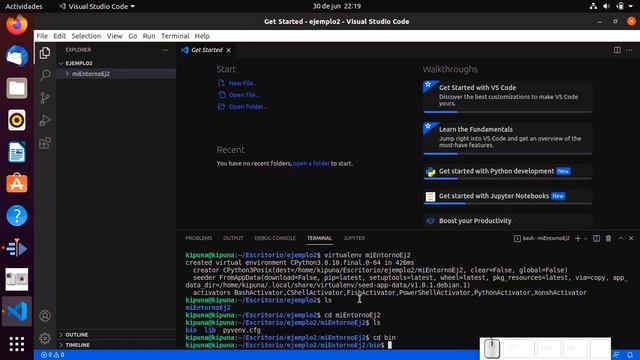Split the editor right
The height and width of the screenshot is (360, 640).
point(617,50)
